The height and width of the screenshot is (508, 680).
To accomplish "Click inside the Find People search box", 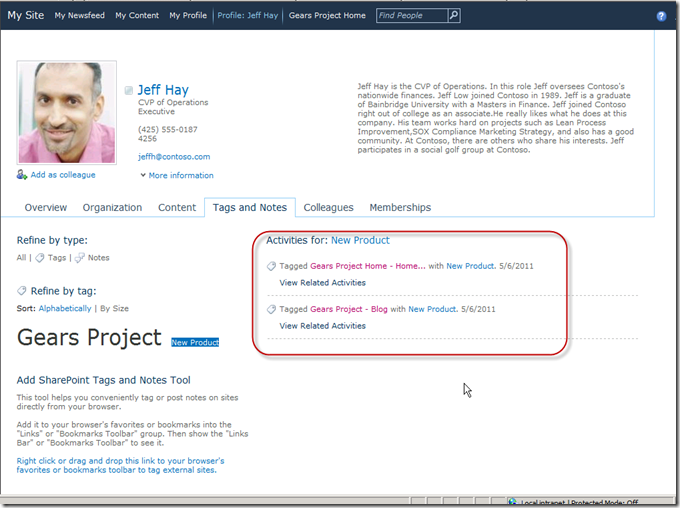I will tap(412, 16).
